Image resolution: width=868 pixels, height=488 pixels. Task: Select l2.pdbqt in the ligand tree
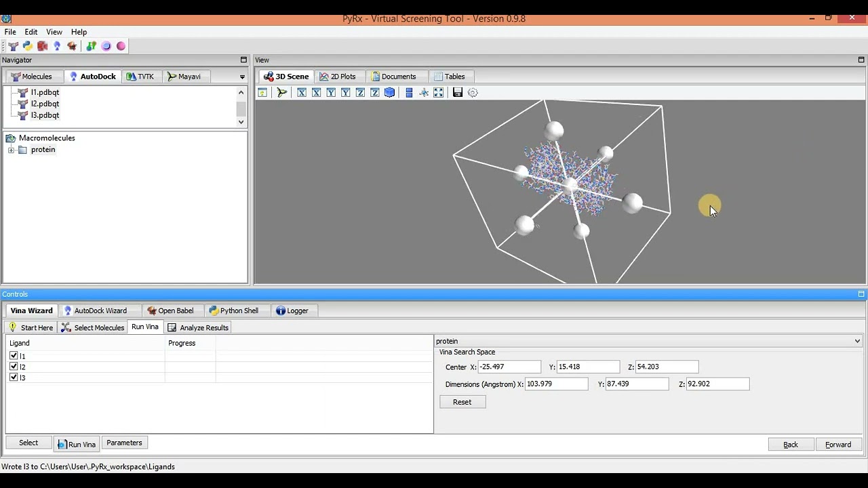click(x=45, y=104)
